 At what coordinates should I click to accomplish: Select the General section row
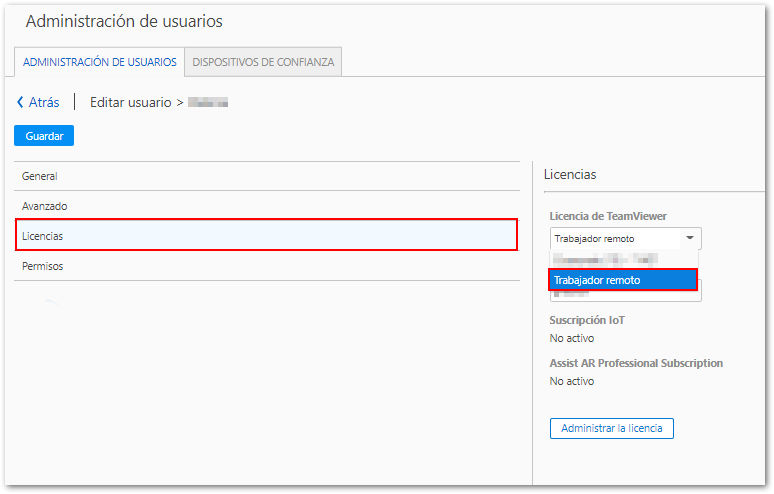tap(267, 176)
